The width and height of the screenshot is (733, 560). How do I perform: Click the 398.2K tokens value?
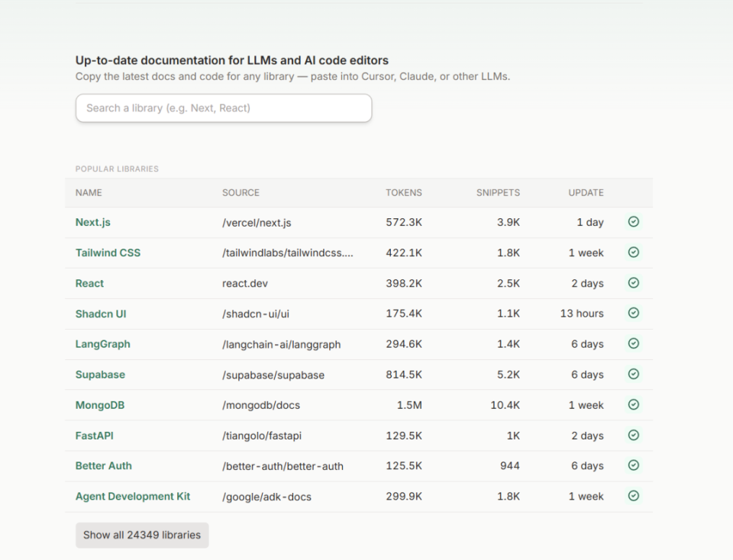[x=404, y=284]
